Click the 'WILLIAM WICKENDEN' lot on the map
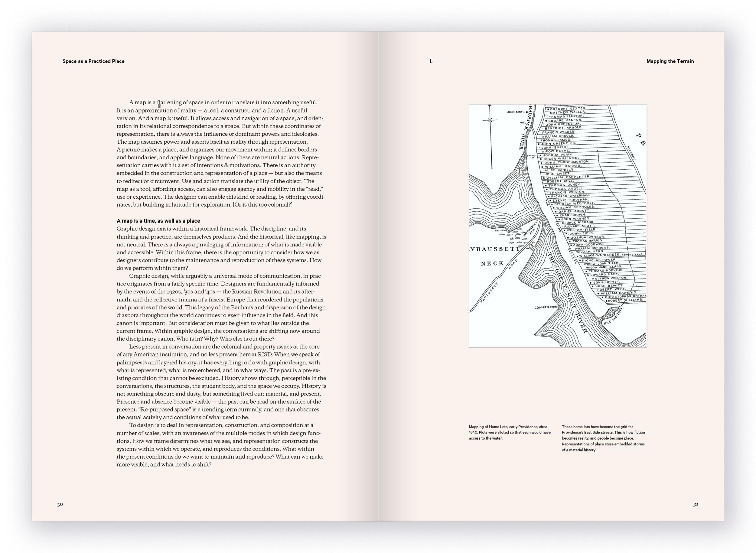Image resolution: width=756 pixels, height=553 pixels. tap(599, 255)
